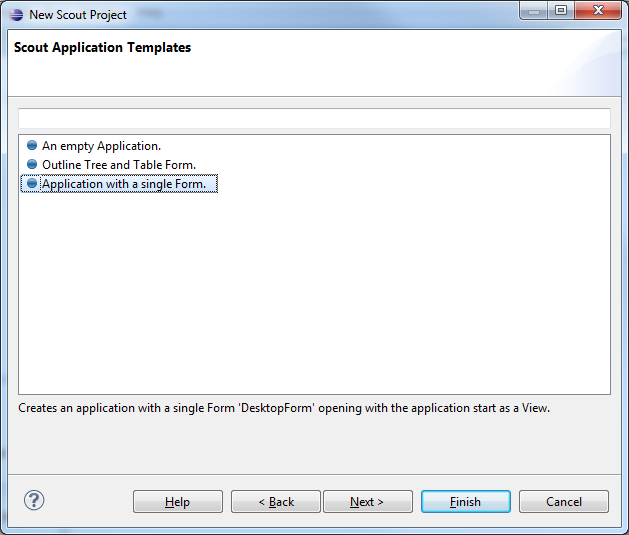
Task: Close the dialog with the X button
Action: click(x=598, y=10)
